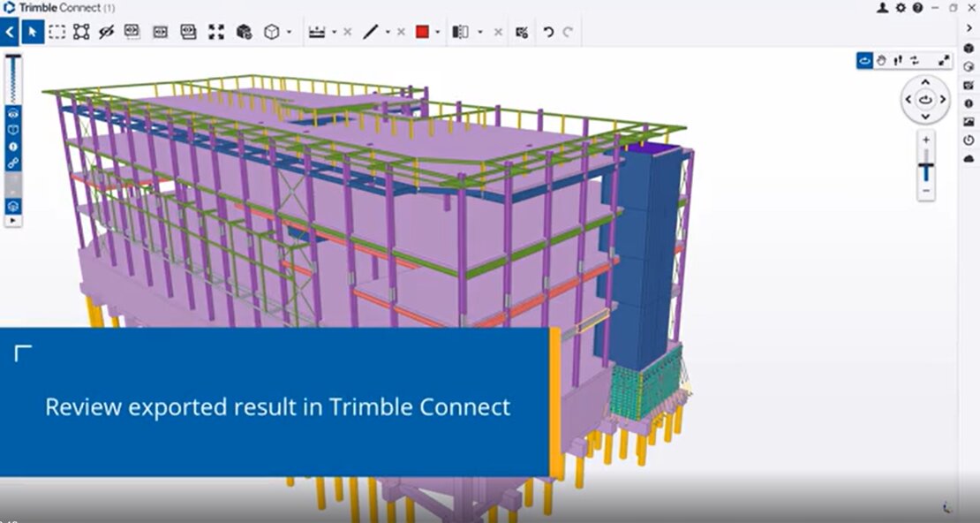Click the center orbit button of wheel

coord(925,100)
